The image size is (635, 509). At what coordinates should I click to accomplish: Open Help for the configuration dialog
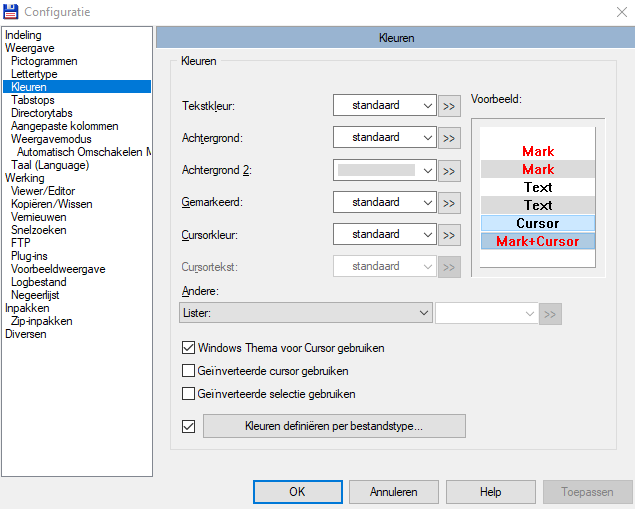click(490, 492)
